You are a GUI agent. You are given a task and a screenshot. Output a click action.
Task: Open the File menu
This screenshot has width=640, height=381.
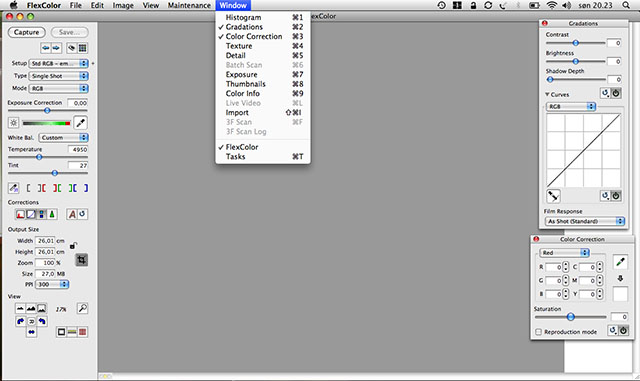coord(76,5)
